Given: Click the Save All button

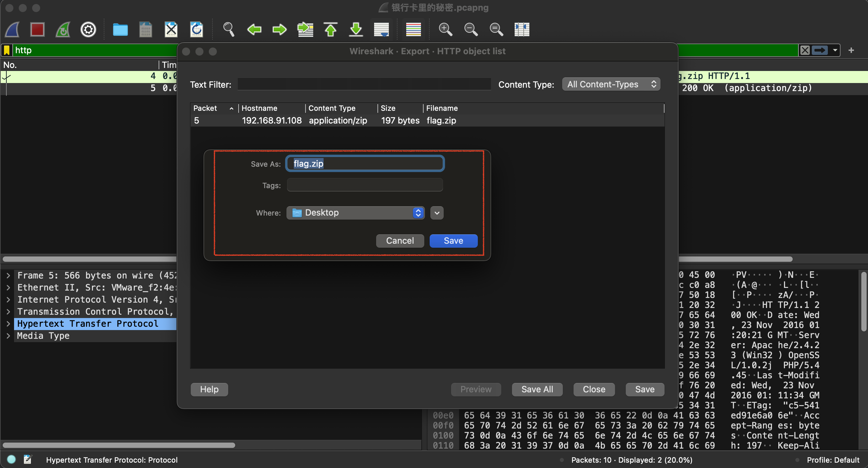Looking at the screenshot, I should click(x=537, y=389).
